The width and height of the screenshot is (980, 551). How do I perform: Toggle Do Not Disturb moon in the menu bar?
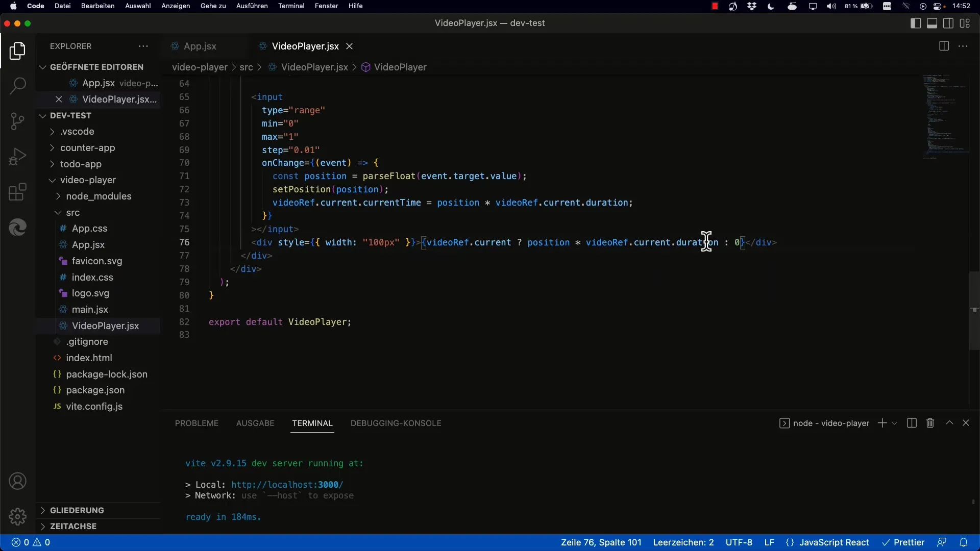tap(771, 6)
